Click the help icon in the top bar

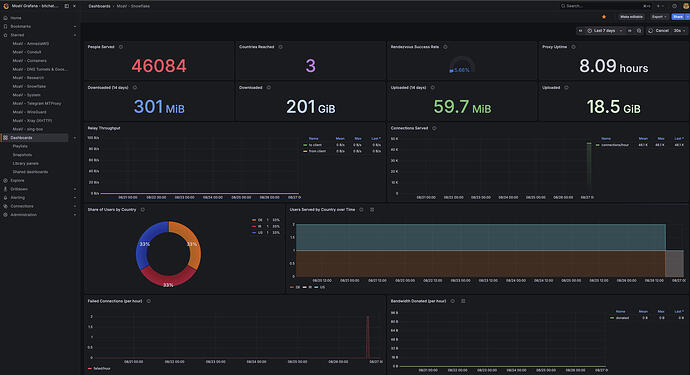pos(674,6)
